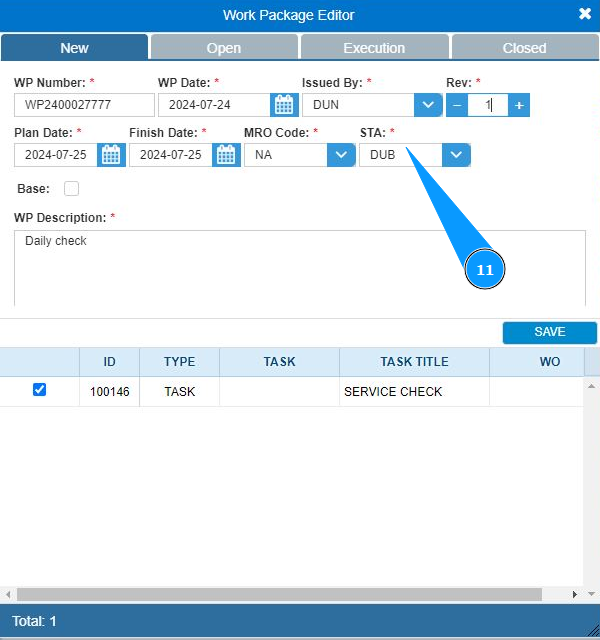Expand the Issued By dropdown
The height and width of the screenshot is (640, 600).
click(x=428, y=105)
